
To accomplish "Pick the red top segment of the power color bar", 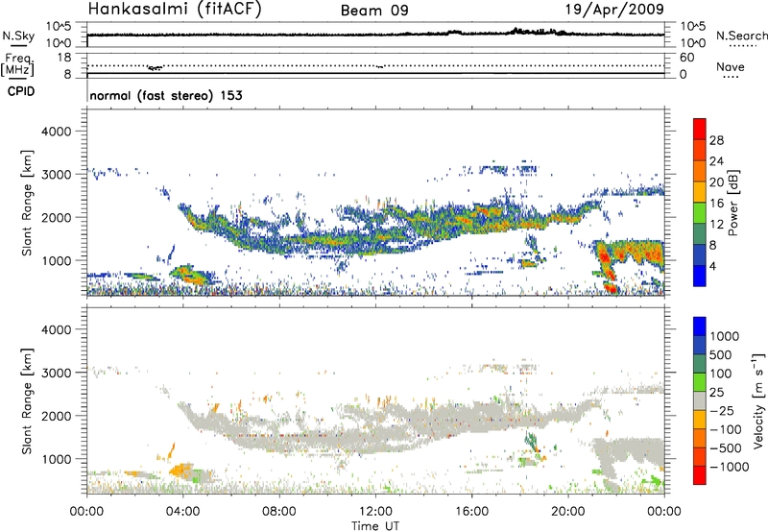I will (700, 129).
